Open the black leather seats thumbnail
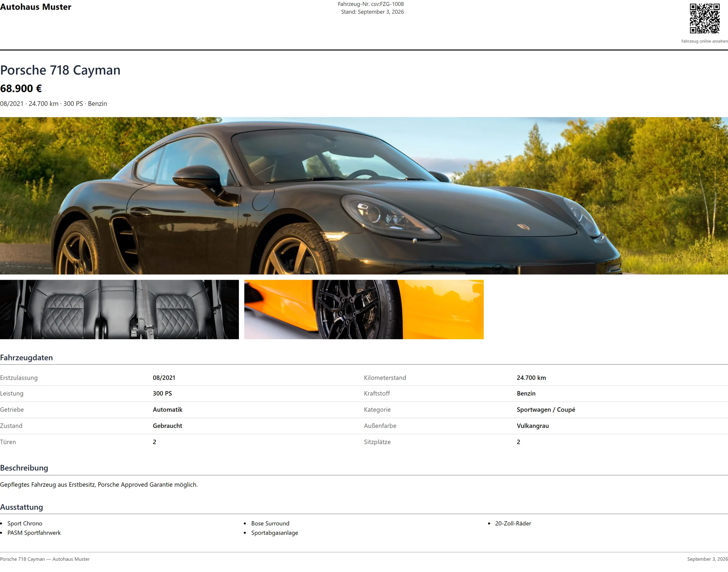This screenshot has width=728, height=572. point(119,309)
